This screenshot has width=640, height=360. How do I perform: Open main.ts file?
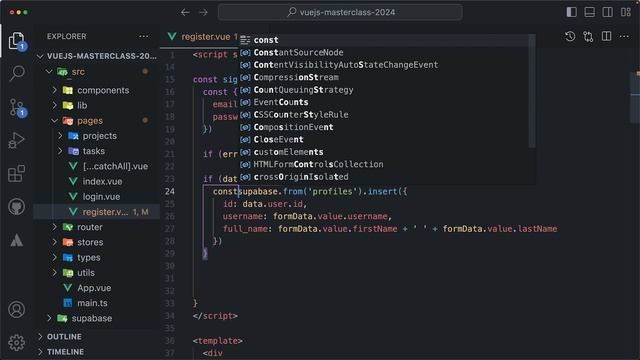tap(97, 303)
